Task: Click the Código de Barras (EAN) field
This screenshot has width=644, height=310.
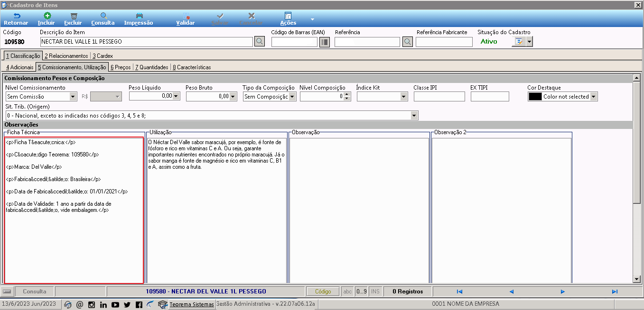Action: pyautogui.click(x=294, y=42)
